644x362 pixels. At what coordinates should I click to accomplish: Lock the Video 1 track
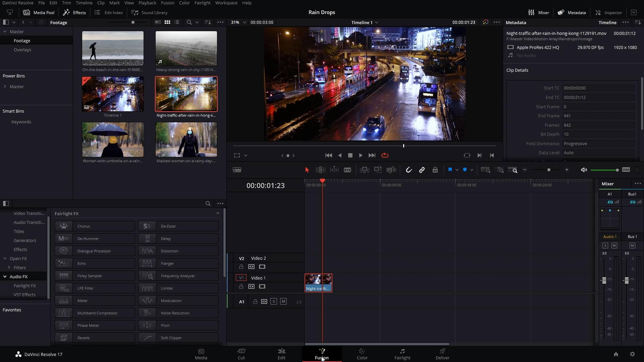[241, 286]
